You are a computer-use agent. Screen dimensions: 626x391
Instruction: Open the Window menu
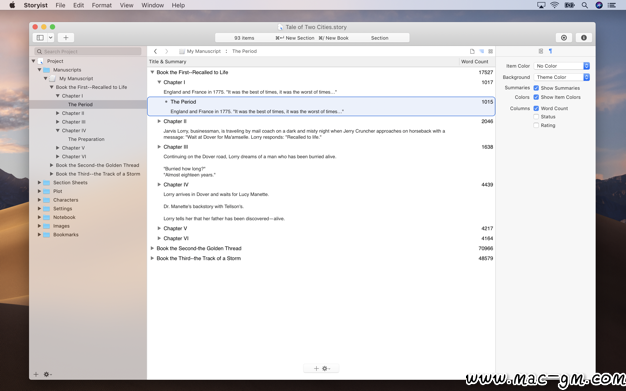153,5
